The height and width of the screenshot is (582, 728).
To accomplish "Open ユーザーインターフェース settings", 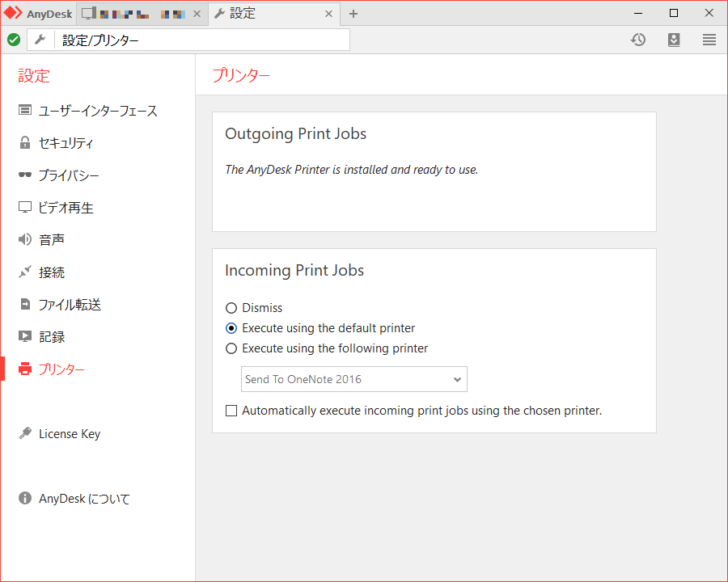I will 98,111.
